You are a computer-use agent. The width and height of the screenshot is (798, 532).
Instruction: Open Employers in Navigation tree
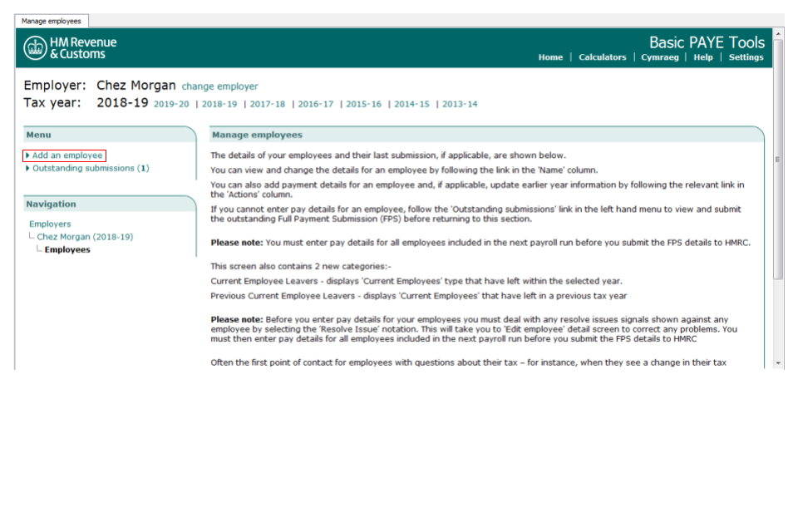click(x=50, y=224)
